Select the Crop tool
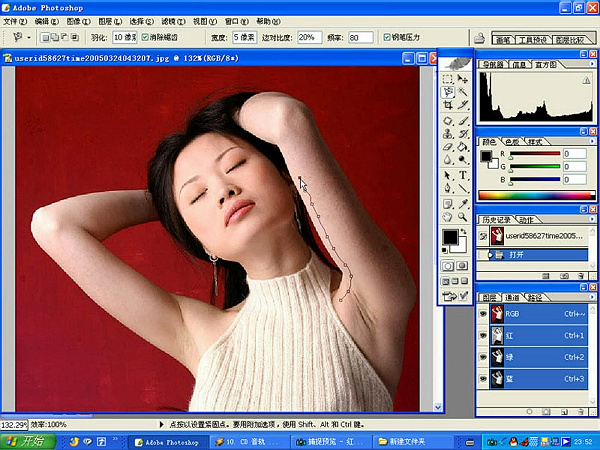This screenshot has width=600, height=450. pos(448,104)
